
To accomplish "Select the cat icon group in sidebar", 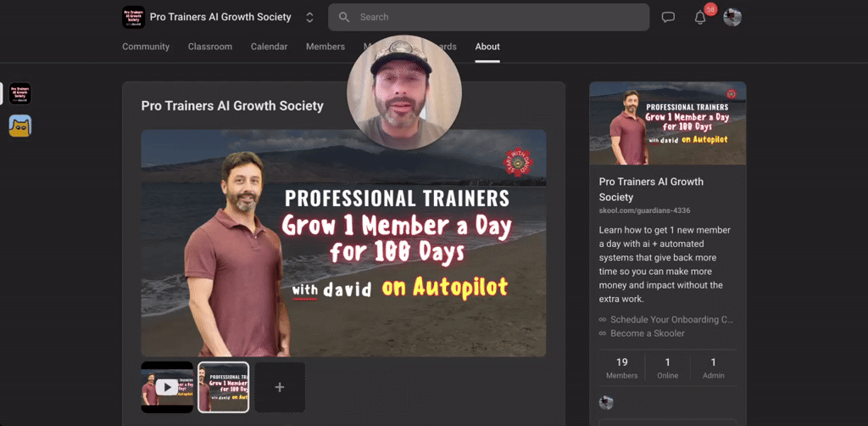I will (x=20, y=126).
